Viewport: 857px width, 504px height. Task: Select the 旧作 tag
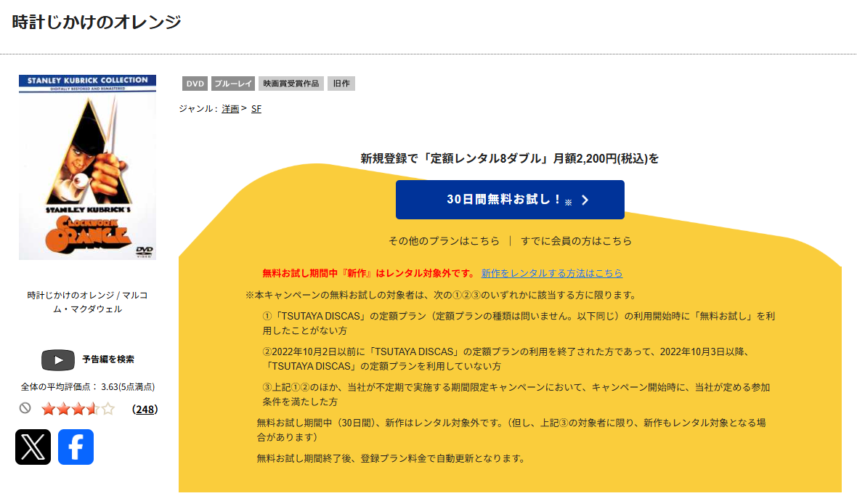[x=341, y=84]
